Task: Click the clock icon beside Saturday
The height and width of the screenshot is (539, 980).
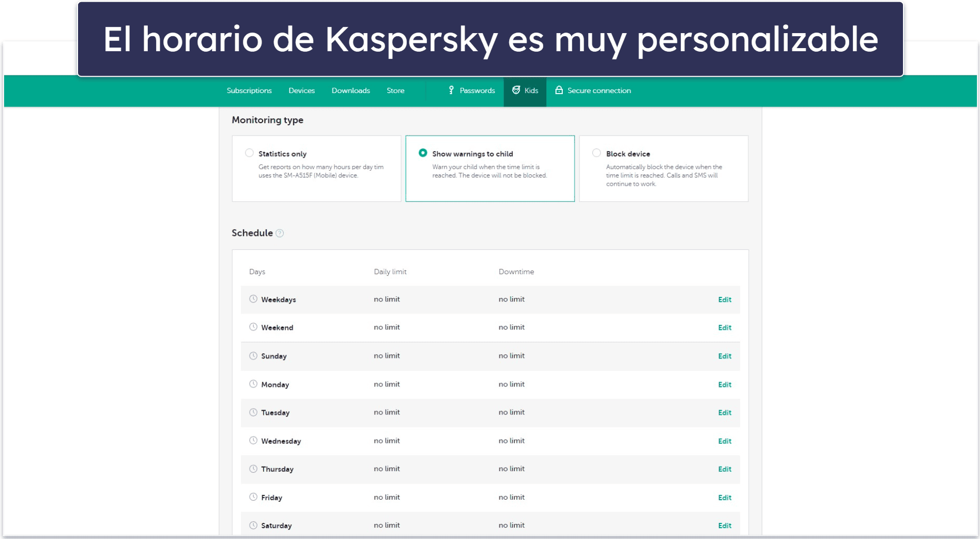Action: 253,525
